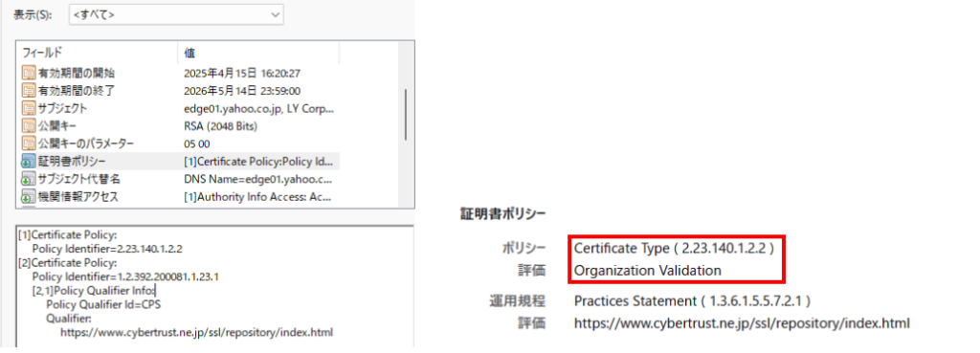
Task: Select the 機関情報アクセス extension icon
Action: pyautogui.click(x=29, y=197)
